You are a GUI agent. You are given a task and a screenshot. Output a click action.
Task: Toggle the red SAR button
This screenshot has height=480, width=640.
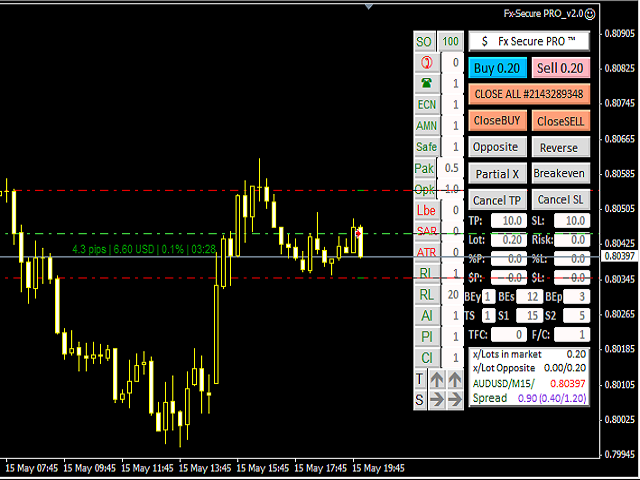pyautogui.click(x=427, y=231)
